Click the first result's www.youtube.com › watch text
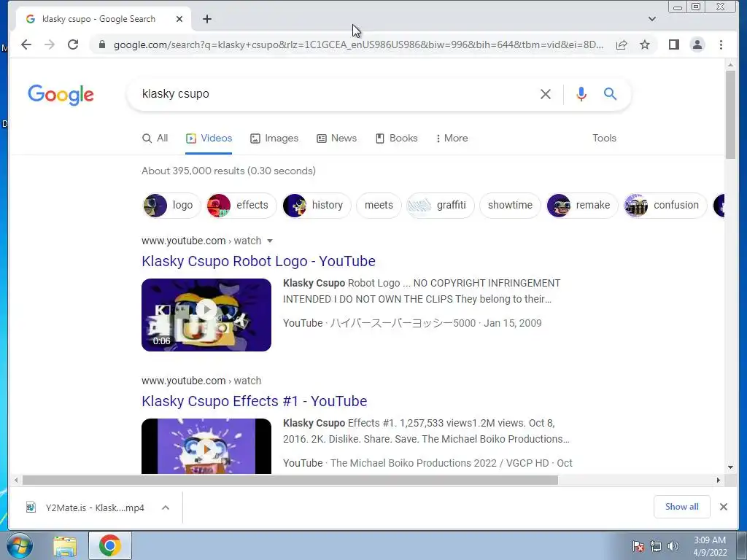The width and height of the screenshot is (747, 560). pyautogui.click(x=201, y=241)
